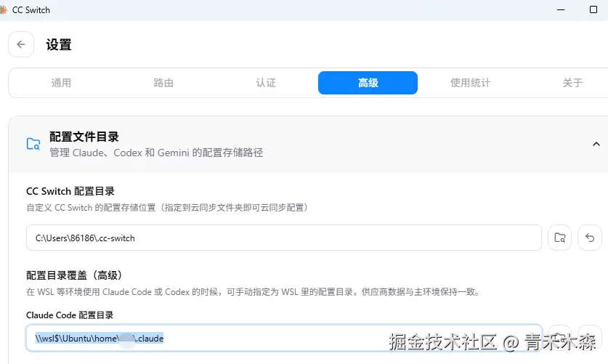This screenshot has height=364, width=608.
Task: View the 使用统计 tab
Action: pos(470,83)
